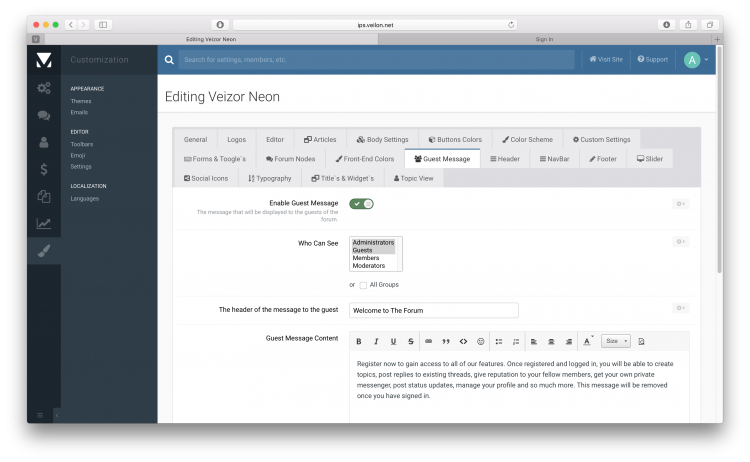The width and height of the screenshot is (750, 462).
Task: Open the Size dropdown in editor
Action: point(616,341)
